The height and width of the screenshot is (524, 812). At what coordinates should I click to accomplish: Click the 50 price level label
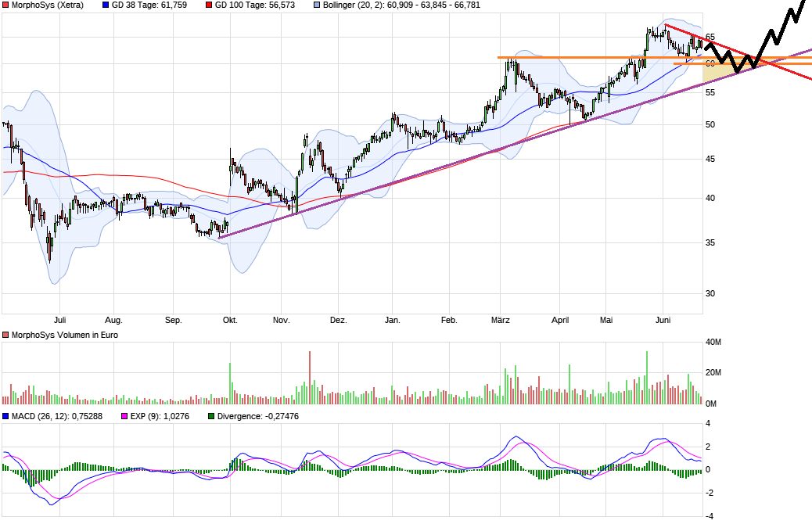tap(710, 125)
